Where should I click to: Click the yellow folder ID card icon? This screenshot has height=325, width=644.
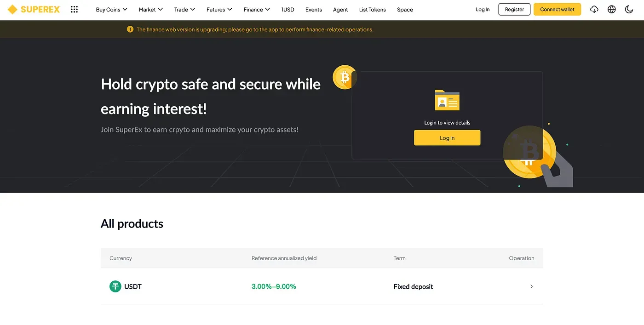point(447,100)
